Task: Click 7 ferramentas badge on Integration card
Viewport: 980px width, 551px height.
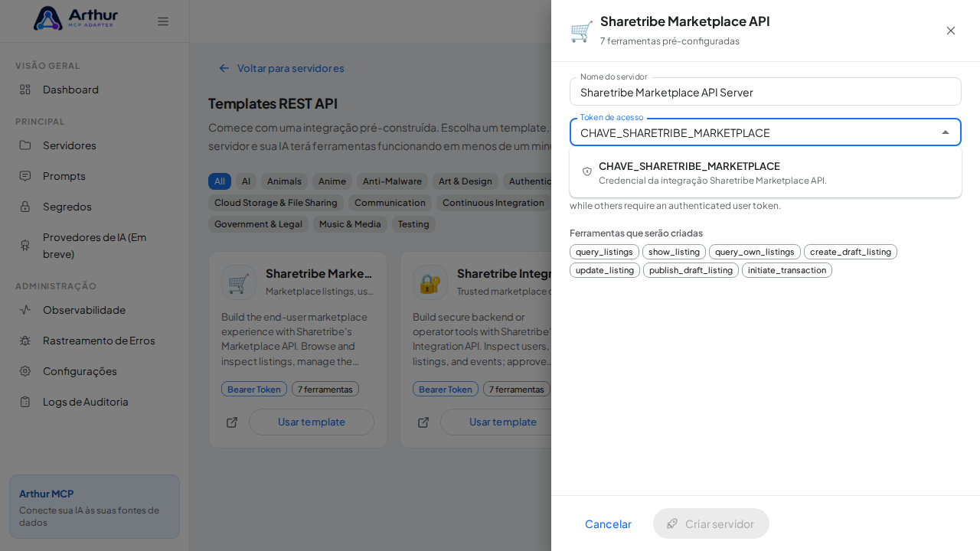Action: [x=517, y=389]
